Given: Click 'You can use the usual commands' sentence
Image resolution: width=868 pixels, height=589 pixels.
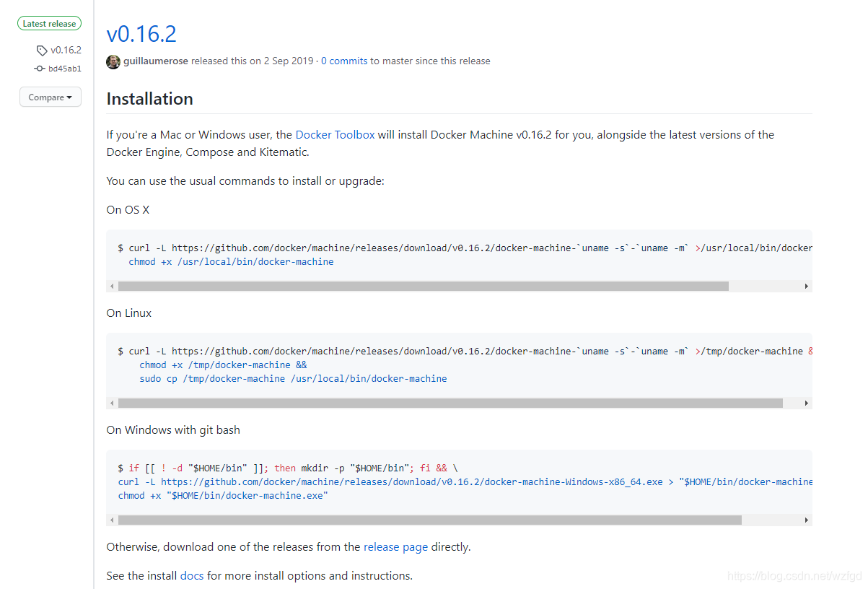Looking at the screenshot, I should click(x=245, y=180).
